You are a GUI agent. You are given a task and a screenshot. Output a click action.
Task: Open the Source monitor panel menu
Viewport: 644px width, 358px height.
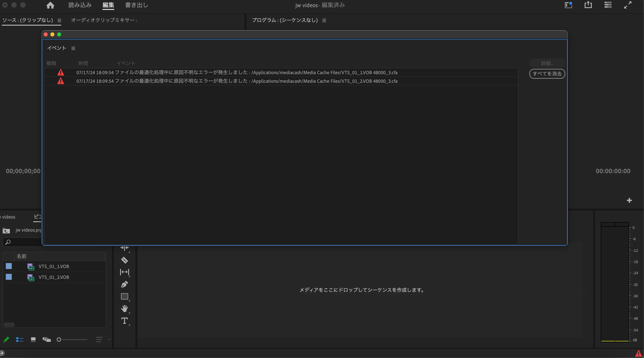pos(59,20)
